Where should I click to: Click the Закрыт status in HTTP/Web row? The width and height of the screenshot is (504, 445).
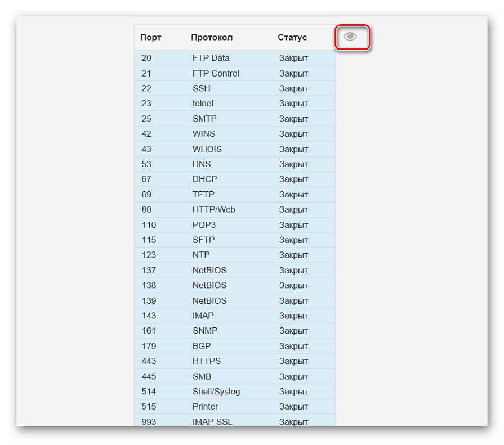[x=293, y=209]
